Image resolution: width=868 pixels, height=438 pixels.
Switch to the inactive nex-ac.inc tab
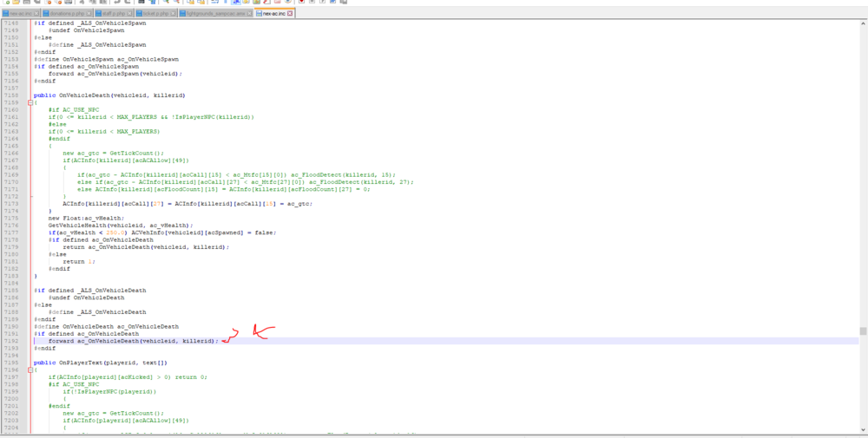(x=20, y=13)
